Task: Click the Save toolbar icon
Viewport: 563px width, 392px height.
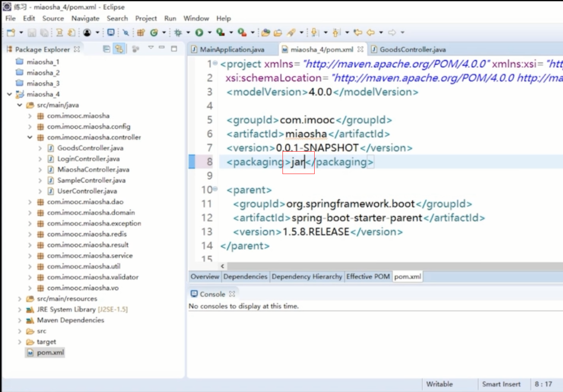Action: tap(32, 33)
